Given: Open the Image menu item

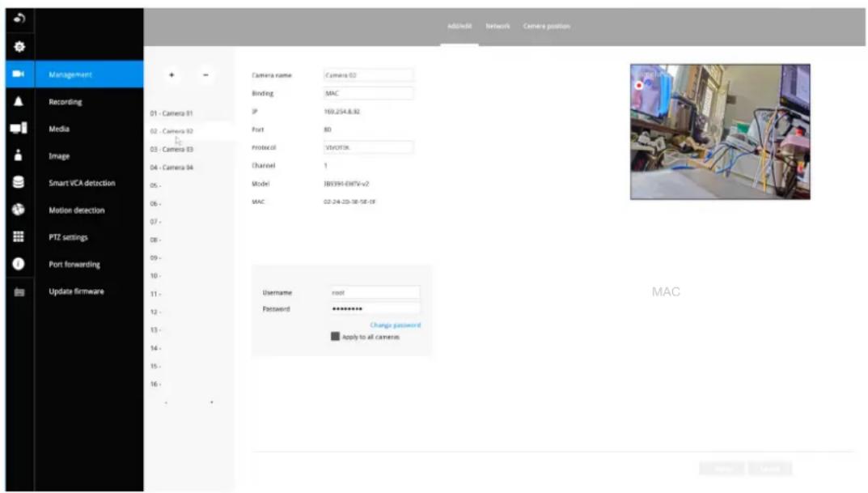Looking at the screenshot, I should (89, 156).
